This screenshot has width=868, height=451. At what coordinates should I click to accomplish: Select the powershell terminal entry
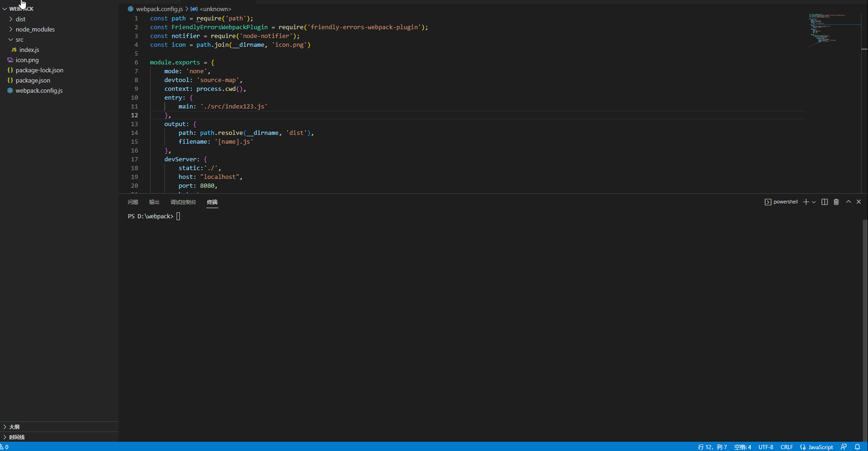coord(785,202)
